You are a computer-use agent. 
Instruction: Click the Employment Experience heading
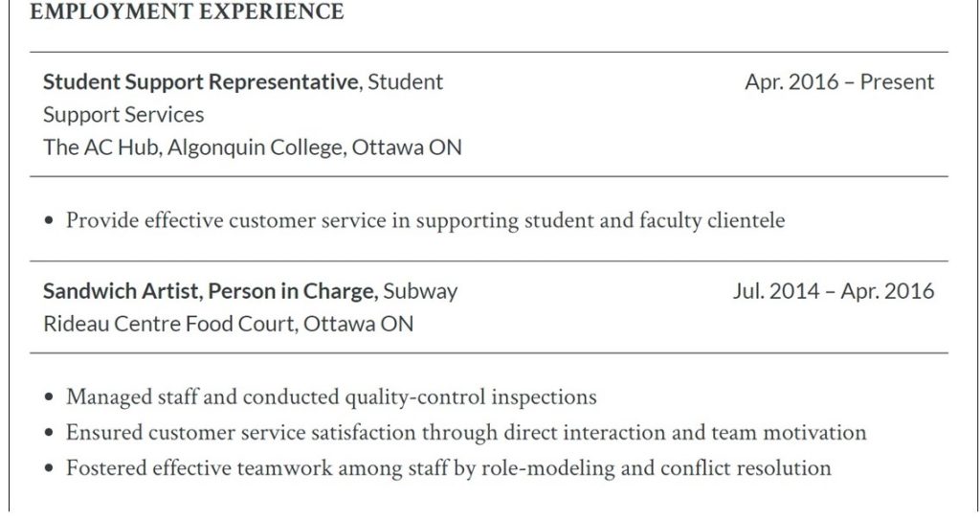187,11
